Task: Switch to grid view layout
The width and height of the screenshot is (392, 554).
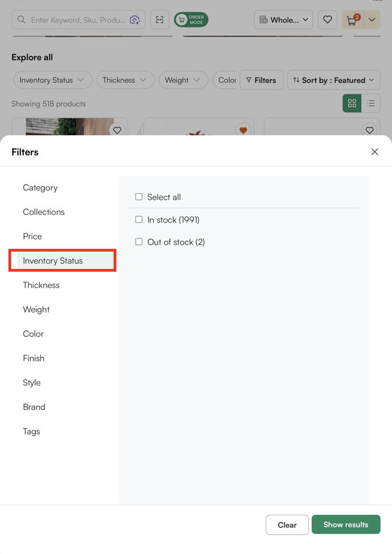Action: pyautogui.click(x=352, y=103)
